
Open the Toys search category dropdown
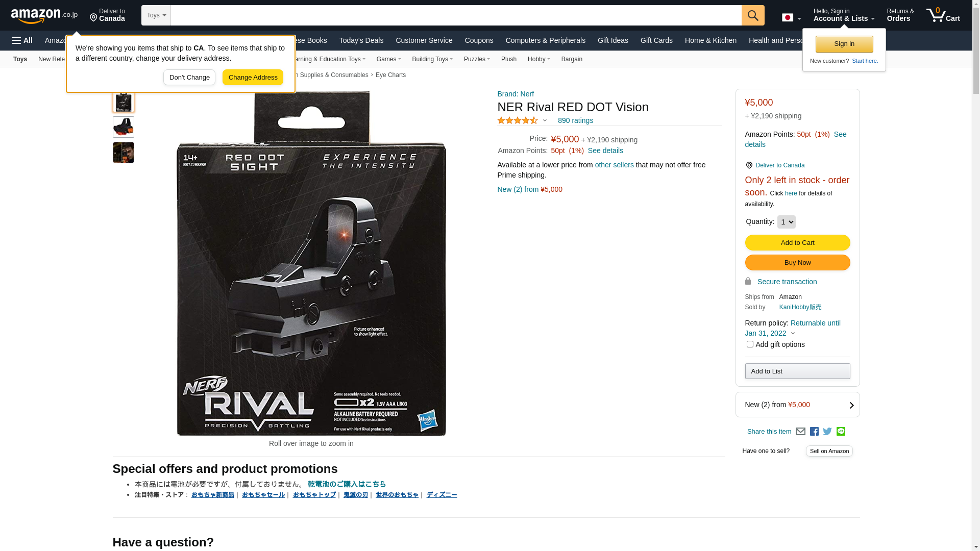point(156,15)
